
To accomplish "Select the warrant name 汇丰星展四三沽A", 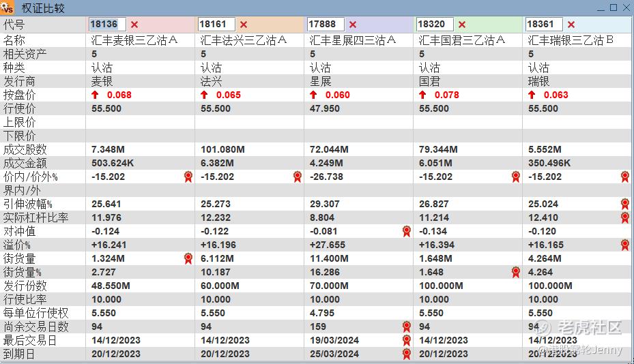I will coord(353,40).
